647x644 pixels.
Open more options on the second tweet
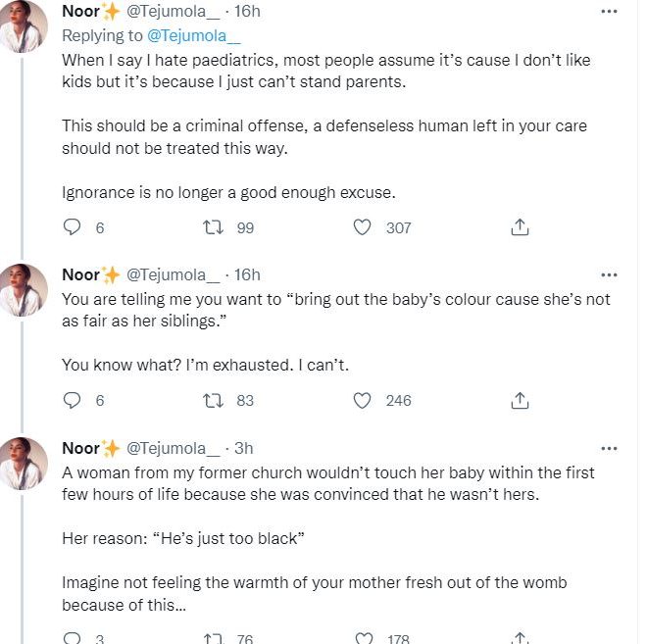click(x=609, y=274)
